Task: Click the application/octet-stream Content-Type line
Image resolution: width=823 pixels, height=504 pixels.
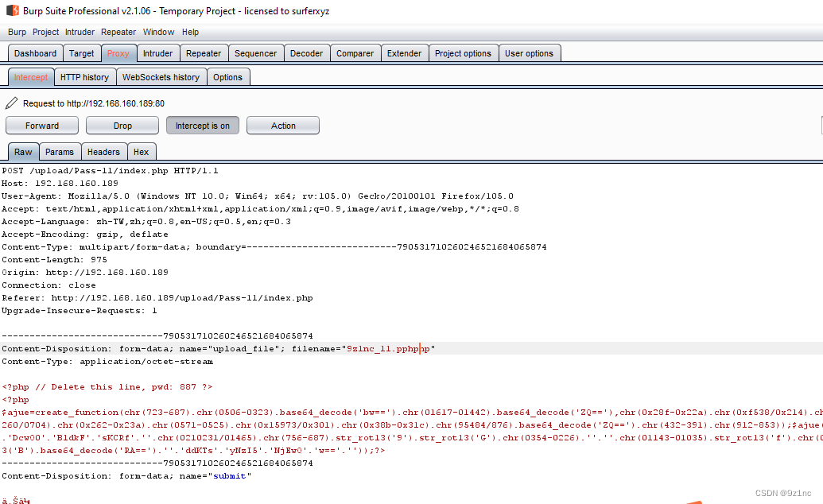Action: pos(107,361)
